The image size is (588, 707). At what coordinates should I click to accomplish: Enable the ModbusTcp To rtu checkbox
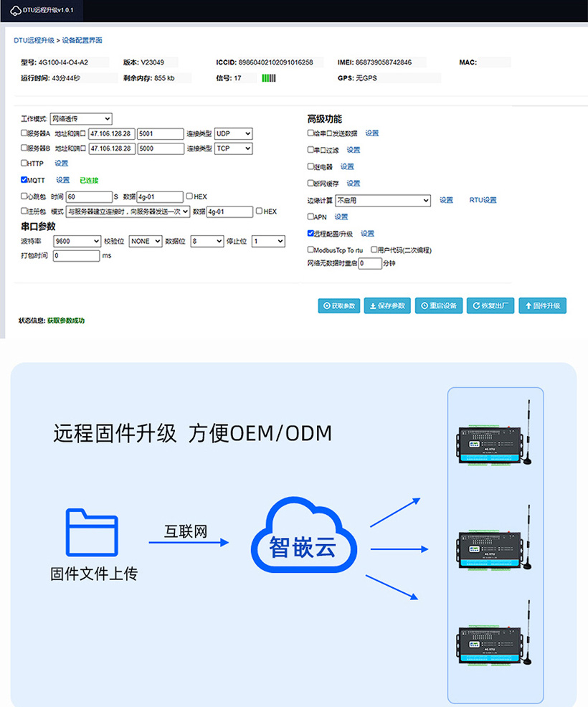pyautogui.click(x=310, y=250)
